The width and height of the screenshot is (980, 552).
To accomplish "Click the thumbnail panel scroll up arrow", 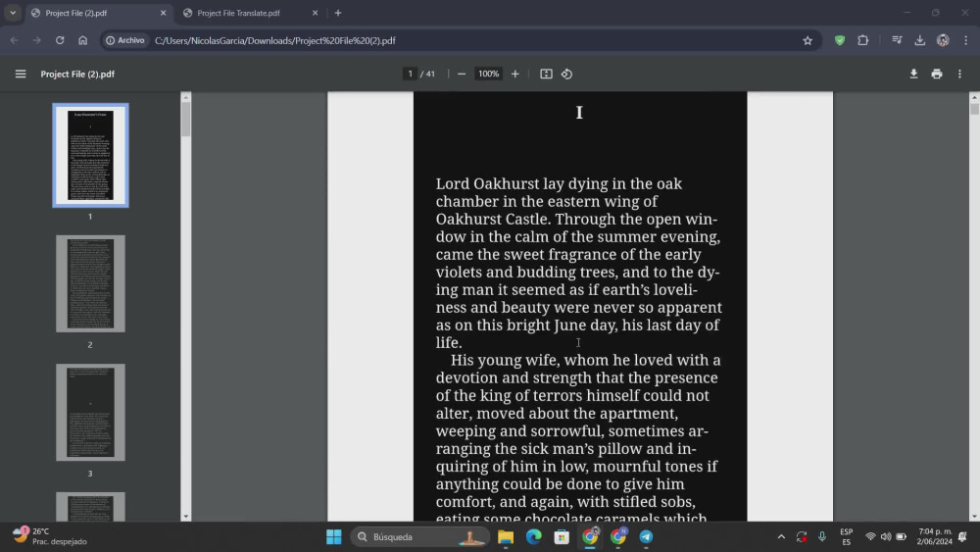I will (185, 97).
